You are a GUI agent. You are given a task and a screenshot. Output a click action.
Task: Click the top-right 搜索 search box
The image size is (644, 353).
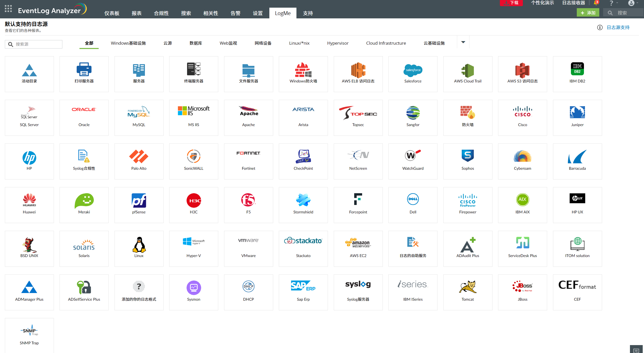click(x=623, y=13)
